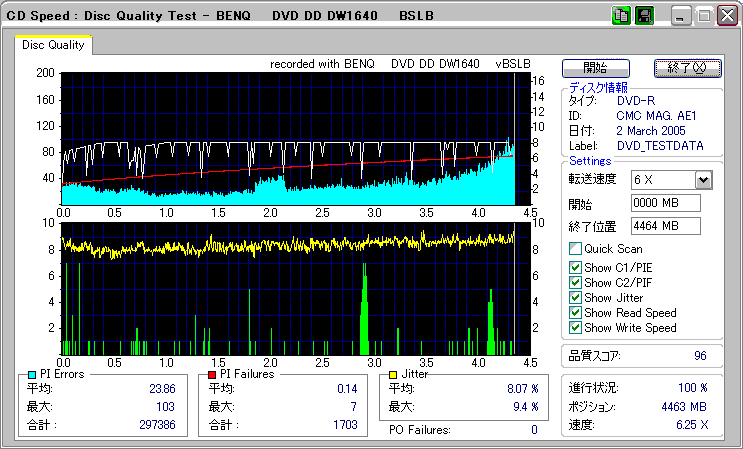Toggle Show C2/PIF checkbox

click(575, 283)
